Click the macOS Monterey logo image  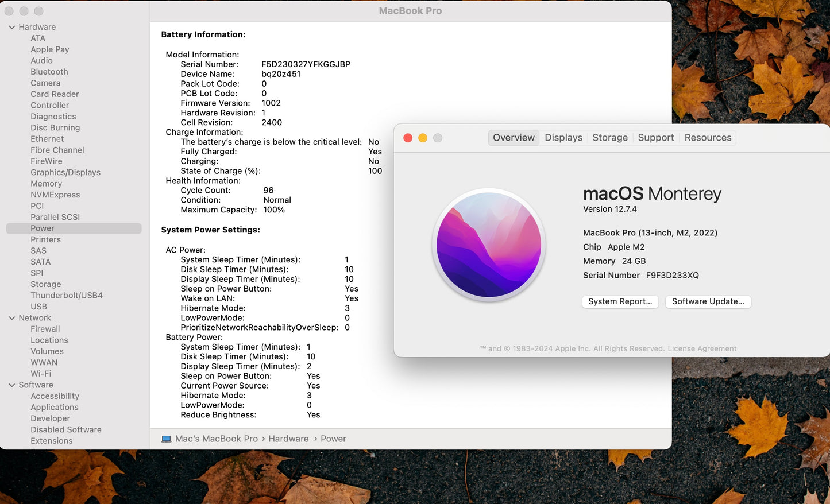tap(488, 245)
